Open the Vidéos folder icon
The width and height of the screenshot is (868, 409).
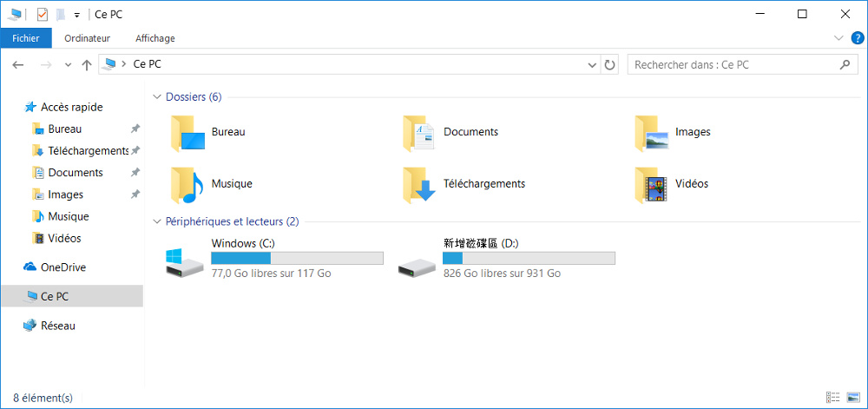tap(651, 184)
